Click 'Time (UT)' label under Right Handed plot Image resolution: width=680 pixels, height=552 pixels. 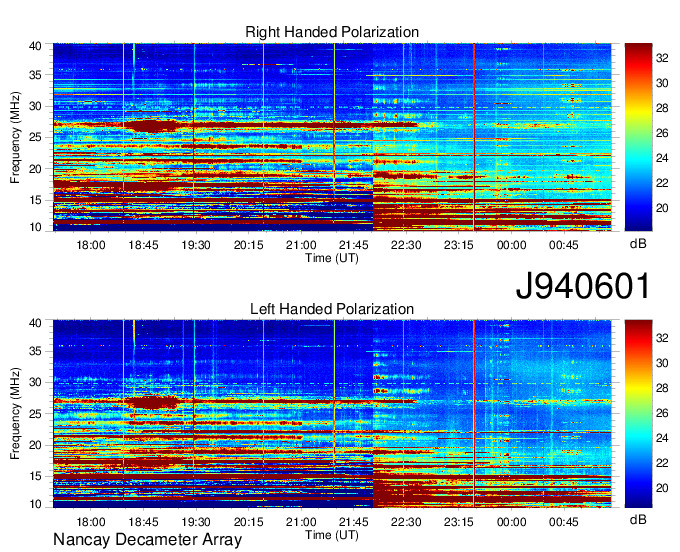(332, 258)
